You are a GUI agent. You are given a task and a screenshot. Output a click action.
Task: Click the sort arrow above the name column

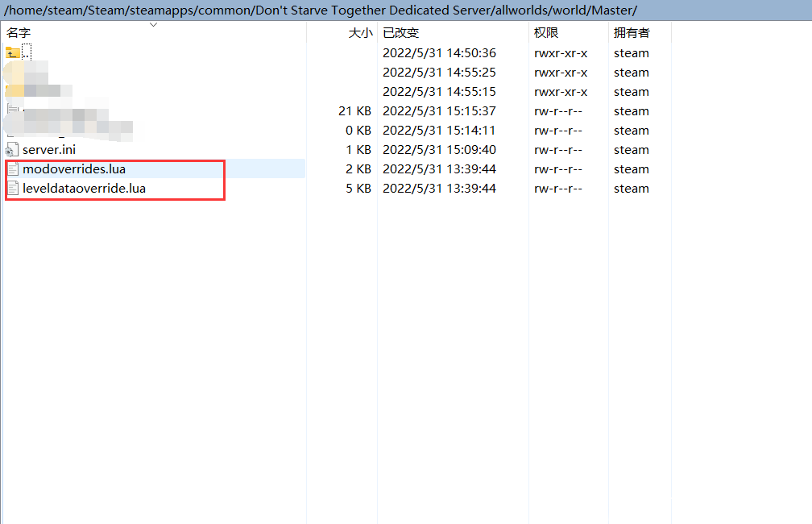tap(153, 24)
